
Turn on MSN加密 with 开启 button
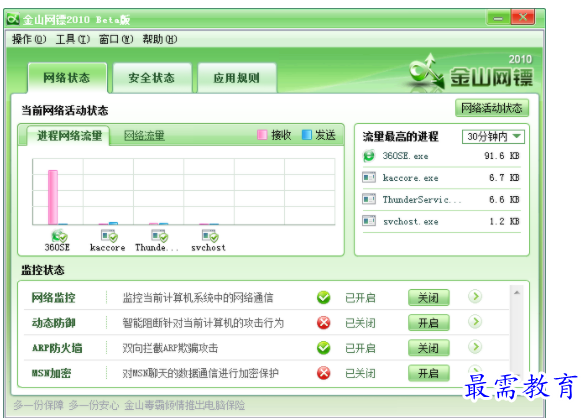428,373
